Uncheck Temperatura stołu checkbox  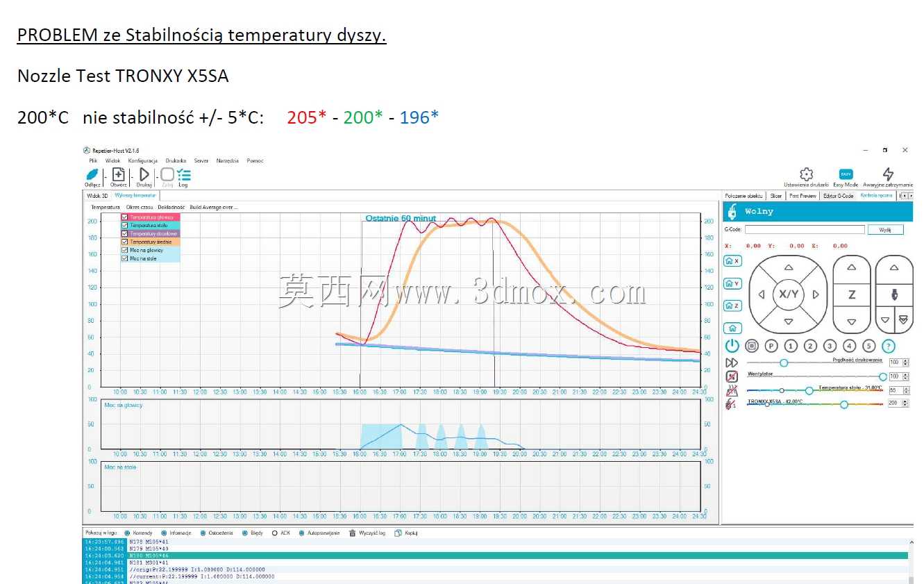(x=125, y=226)
